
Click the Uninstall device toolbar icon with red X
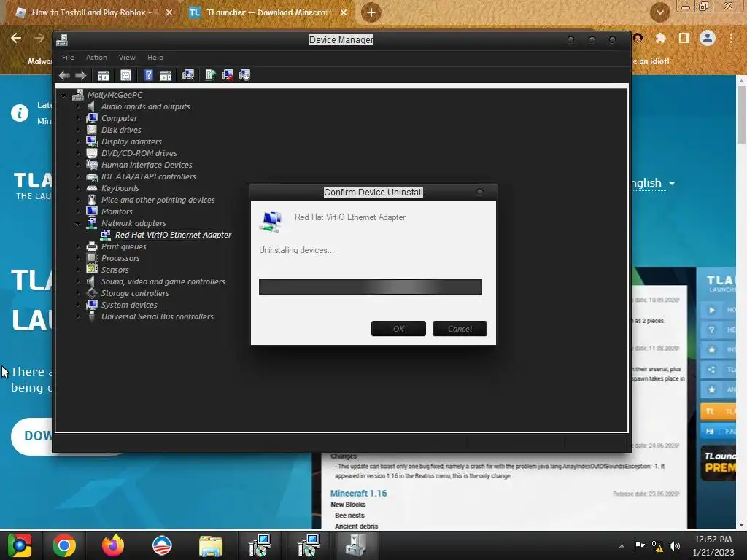(x=228, y=75)
